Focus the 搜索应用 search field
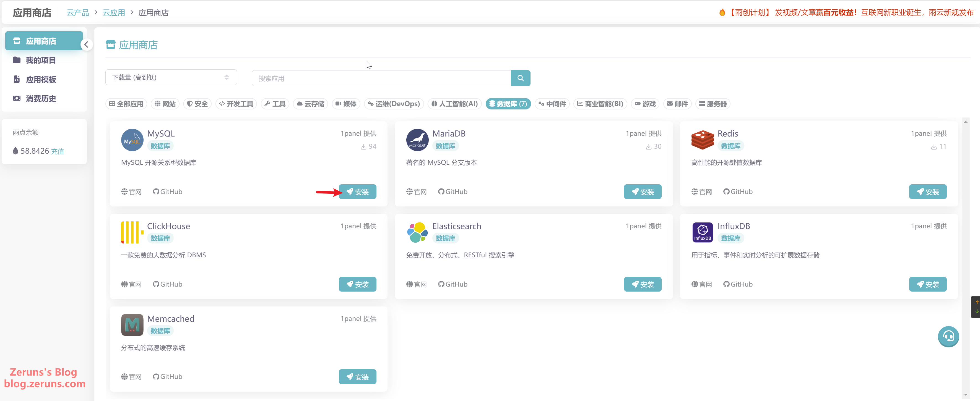Viewport: 980px width, 401px height. (381, 78)
